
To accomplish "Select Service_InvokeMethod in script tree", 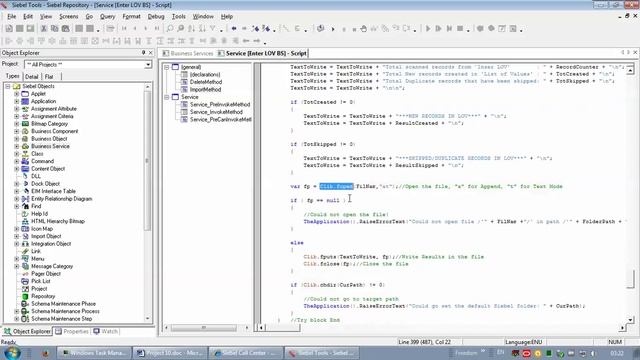I will coord(216,112).
